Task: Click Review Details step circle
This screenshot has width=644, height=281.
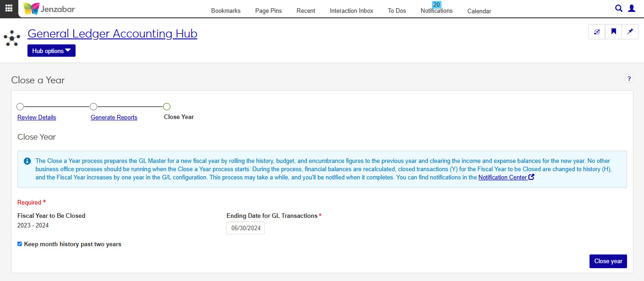Action: pyautogui.click(x=20, y=107)
